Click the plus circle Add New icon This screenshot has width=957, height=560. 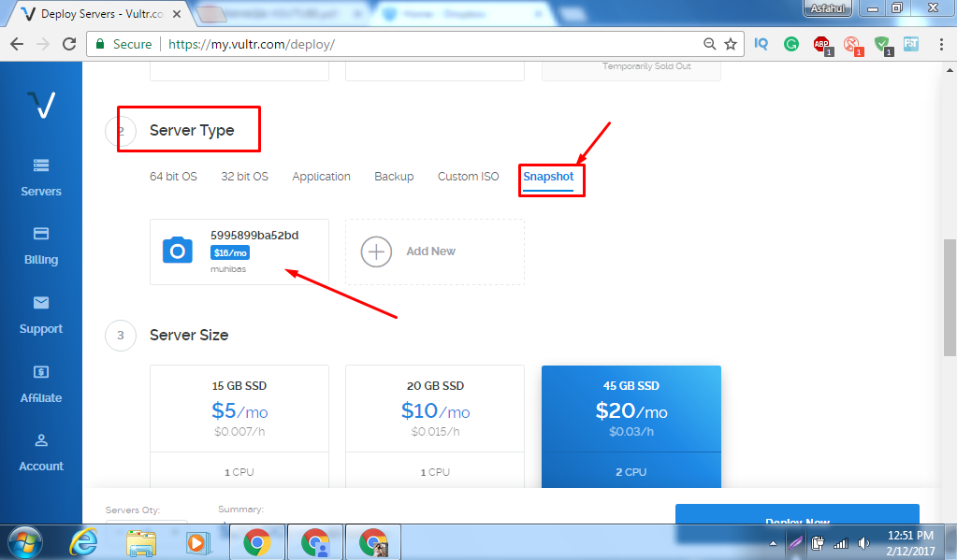point(376,251)
